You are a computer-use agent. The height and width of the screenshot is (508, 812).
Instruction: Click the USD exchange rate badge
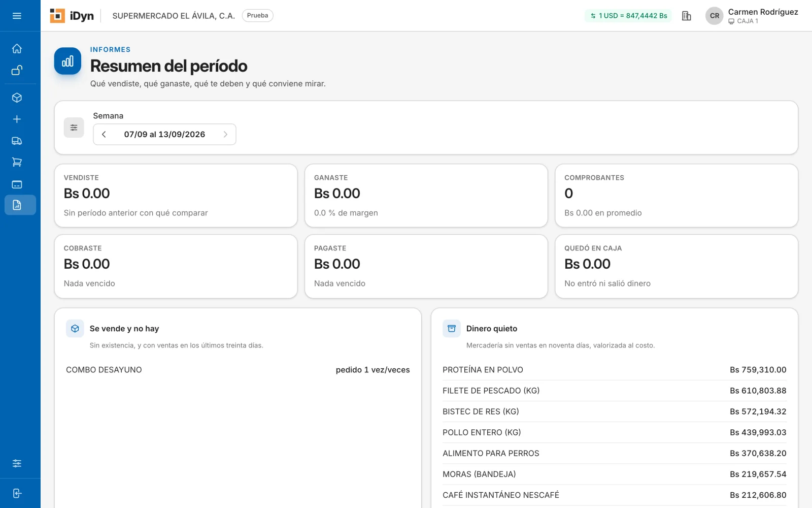[628, 16]
